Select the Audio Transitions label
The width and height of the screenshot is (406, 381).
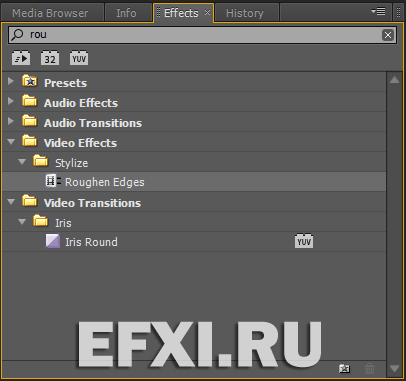click(x=93, y=123)
